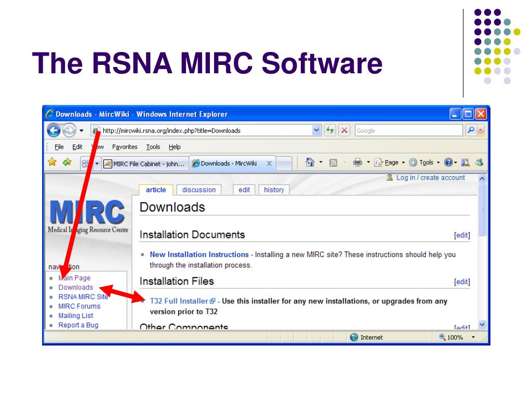The height and width of the screenshot is (399, 532).
Task: Click the Internet zone globe icon
Action: coord(354,337)
